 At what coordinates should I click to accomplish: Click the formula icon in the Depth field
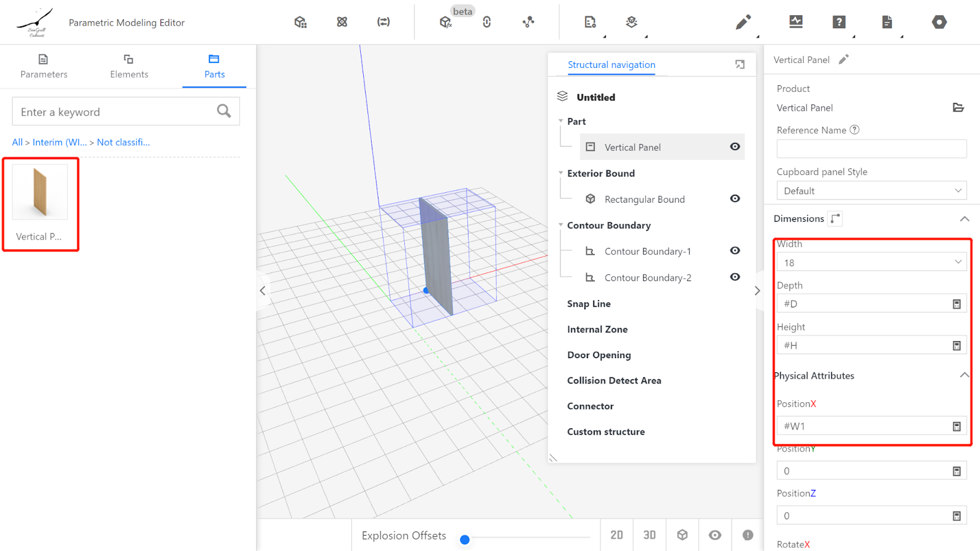click(957, 304)
